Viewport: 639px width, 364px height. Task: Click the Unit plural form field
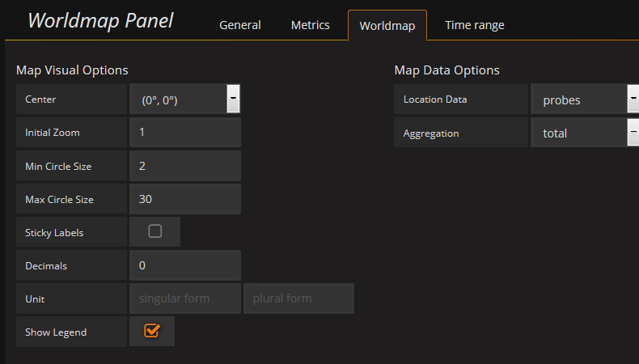298,298
